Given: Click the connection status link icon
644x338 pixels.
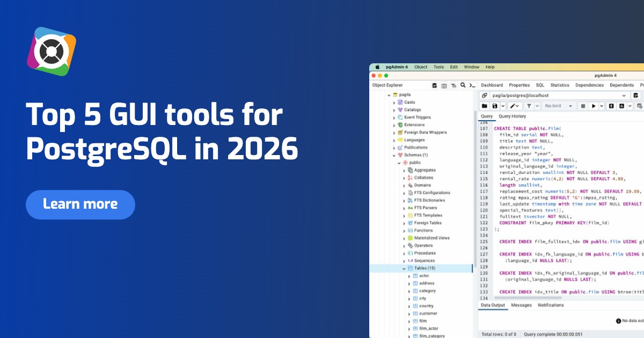Looking at the screenshot, I should (x=485, y=95).
